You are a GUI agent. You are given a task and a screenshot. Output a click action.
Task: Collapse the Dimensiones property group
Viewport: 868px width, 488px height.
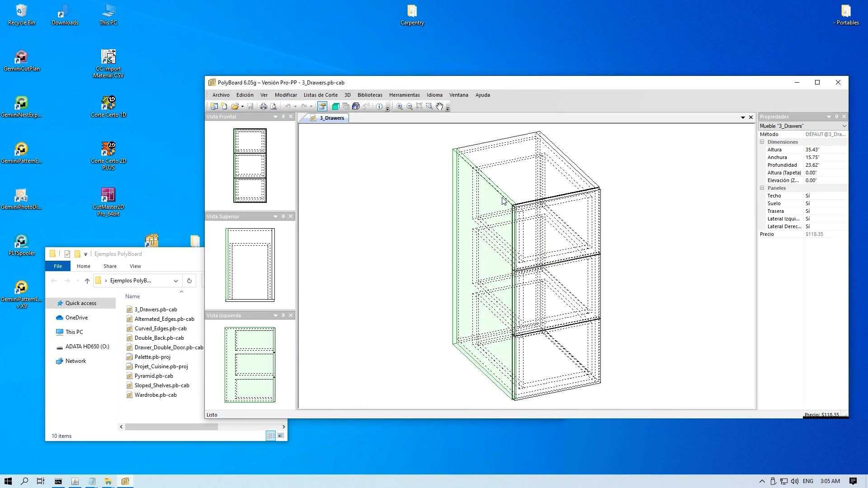click(762, 142)
